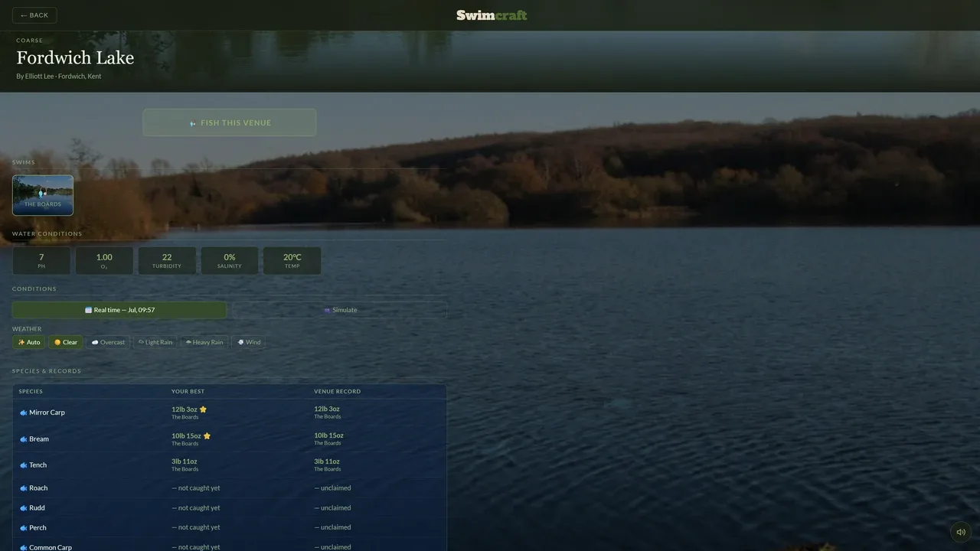Screen dimensions: 980x551
Task: Click the fish icon beside Roach
Action: (24, 488)
